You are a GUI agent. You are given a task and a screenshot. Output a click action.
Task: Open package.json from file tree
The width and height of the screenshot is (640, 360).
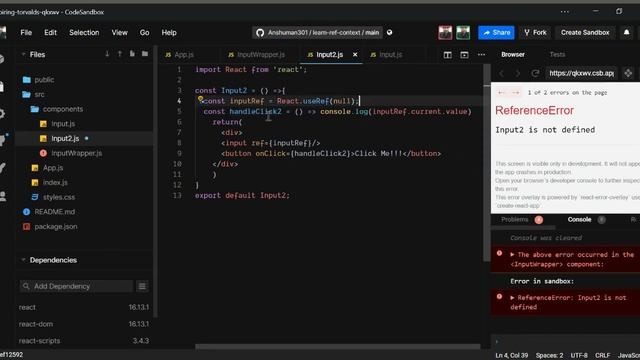pyautogui.click(x=56, y=227)
